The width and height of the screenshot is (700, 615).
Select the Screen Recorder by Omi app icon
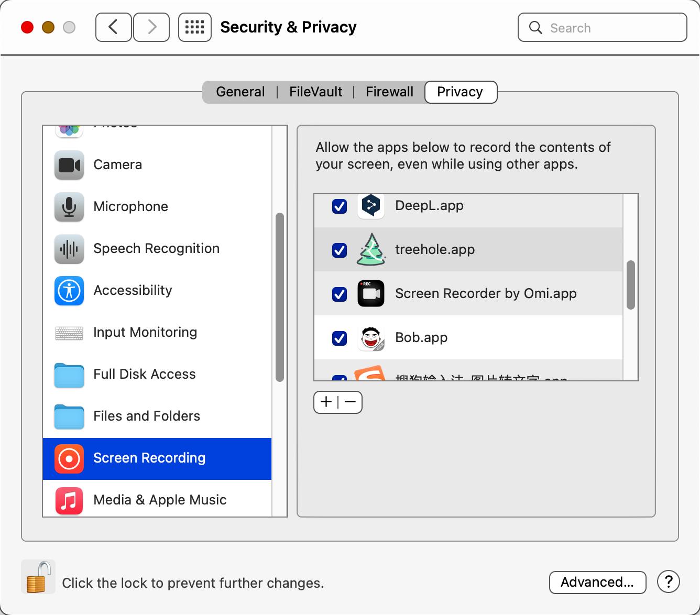click(x=371, y=293)
